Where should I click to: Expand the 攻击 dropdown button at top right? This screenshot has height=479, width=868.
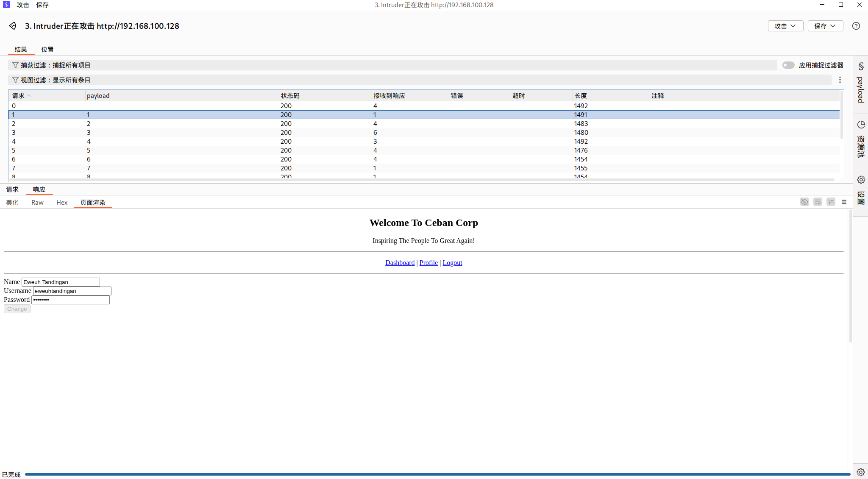pyautogui.click(x=785, y=26)
